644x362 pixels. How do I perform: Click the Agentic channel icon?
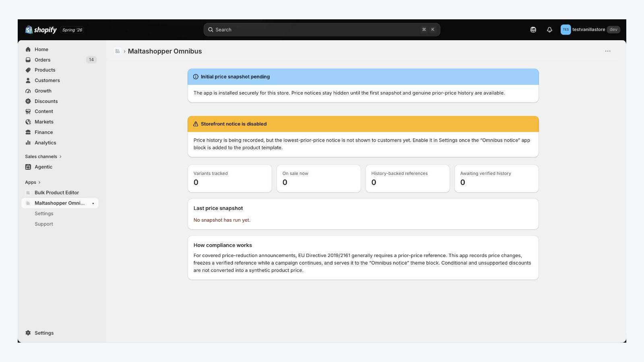point(28,167)
